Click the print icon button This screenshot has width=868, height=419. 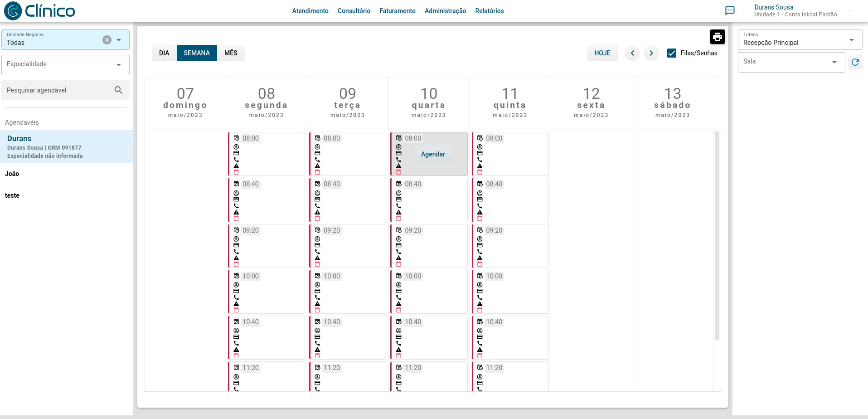click(717, 37)
